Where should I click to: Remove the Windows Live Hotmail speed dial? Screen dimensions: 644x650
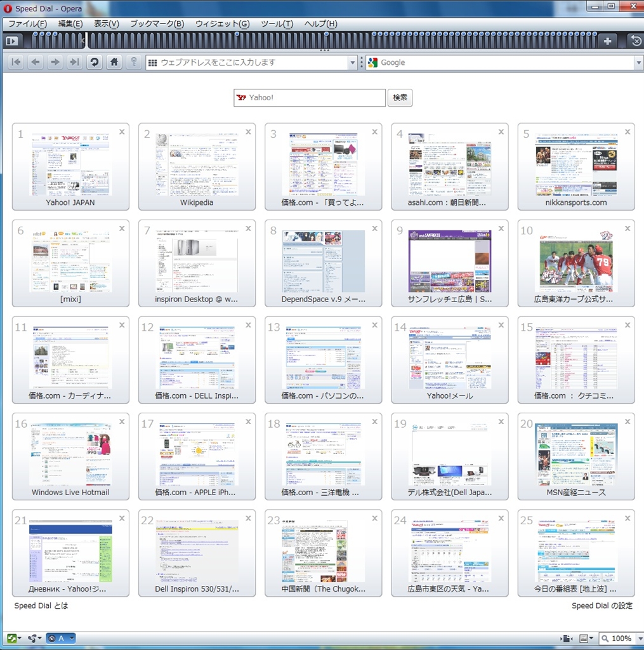(x=122, y=421)
